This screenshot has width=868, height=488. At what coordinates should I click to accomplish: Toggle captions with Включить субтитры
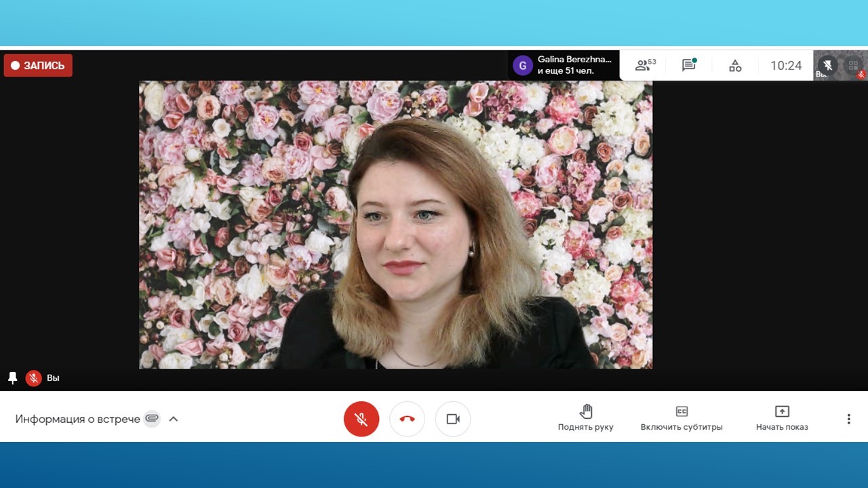(682, 419)
